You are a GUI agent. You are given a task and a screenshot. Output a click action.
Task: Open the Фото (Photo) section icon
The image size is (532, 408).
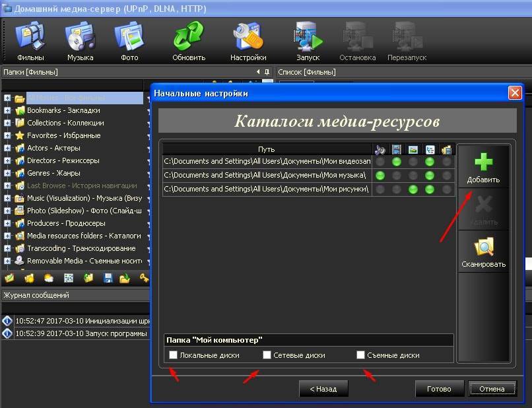coord(128,36)
